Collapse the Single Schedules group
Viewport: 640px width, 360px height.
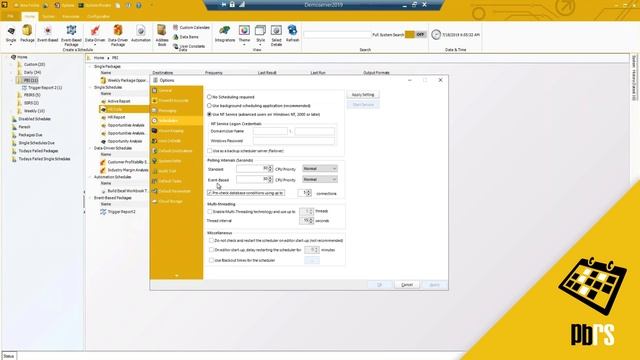click(x=91, y=87)
